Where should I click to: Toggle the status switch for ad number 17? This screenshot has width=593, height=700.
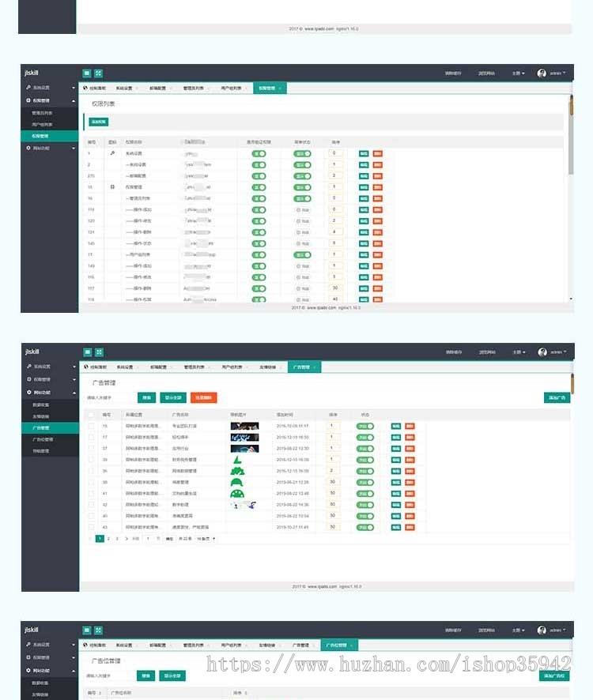(x=365, y=438)
